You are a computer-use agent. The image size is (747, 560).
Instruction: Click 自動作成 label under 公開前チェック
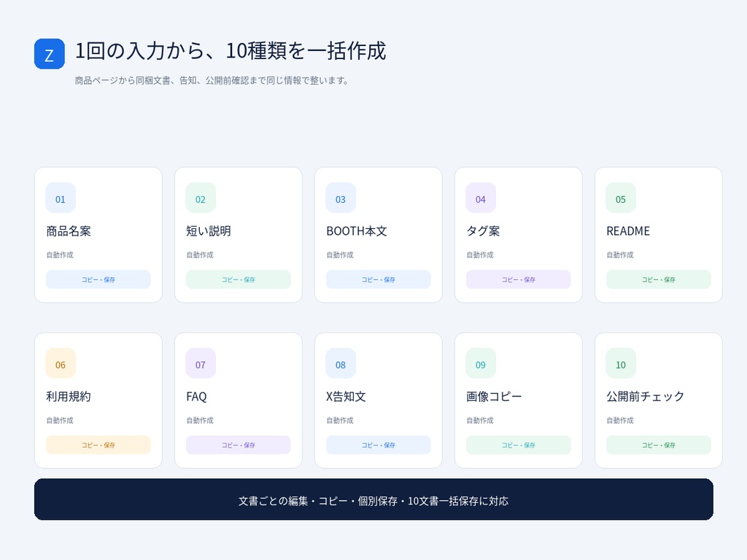[620, 421]
